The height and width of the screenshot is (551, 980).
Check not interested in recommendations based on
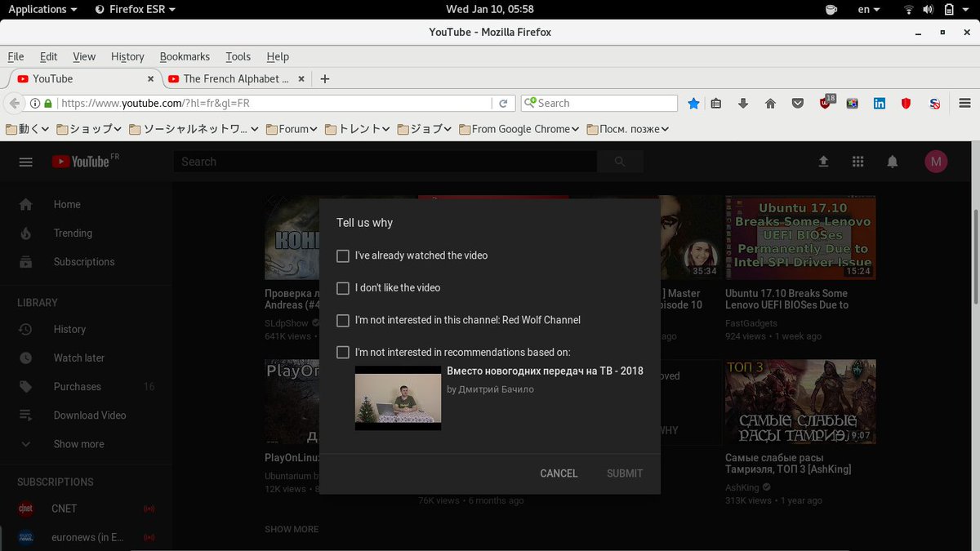[343, 353]
